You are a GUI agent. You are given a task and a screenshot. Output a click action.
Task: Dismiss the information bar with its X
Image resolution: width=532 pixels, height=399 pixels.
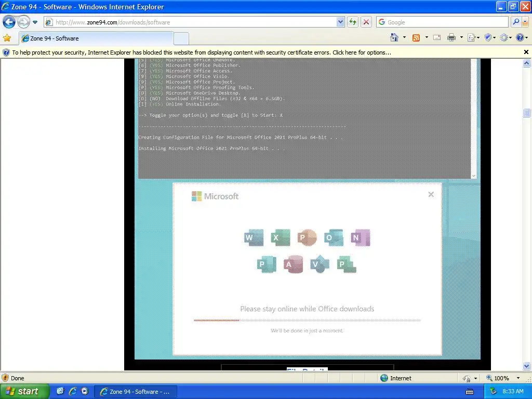point(526,52)
